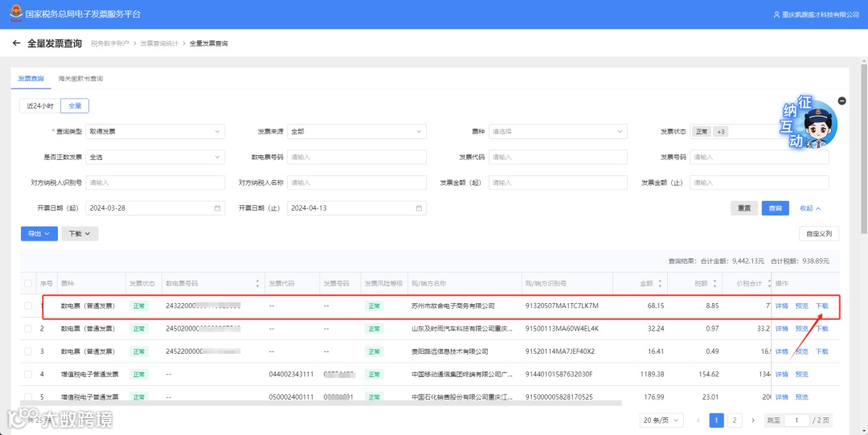The height and width of the screenshot is (435, 868).
Task: Click 税务数字账户 in the breadcrumb
Action: click(109, 43)
